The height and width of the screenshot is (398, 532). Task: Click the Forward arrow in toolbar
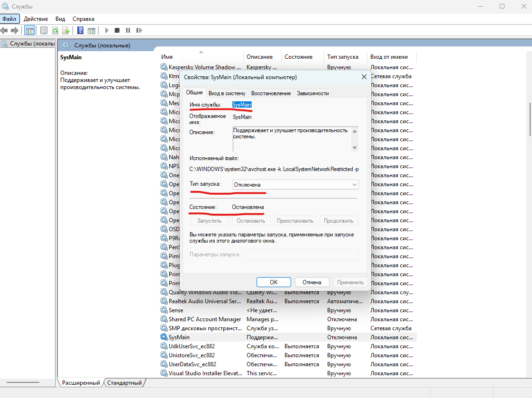[15, 30]
